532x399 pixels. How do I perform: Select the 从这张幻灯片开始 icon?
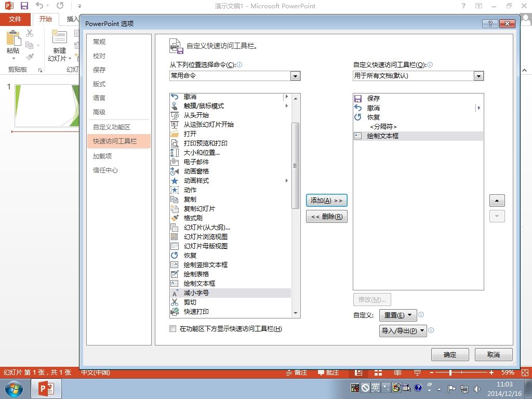pyautogui.click(x=175, y=125)
